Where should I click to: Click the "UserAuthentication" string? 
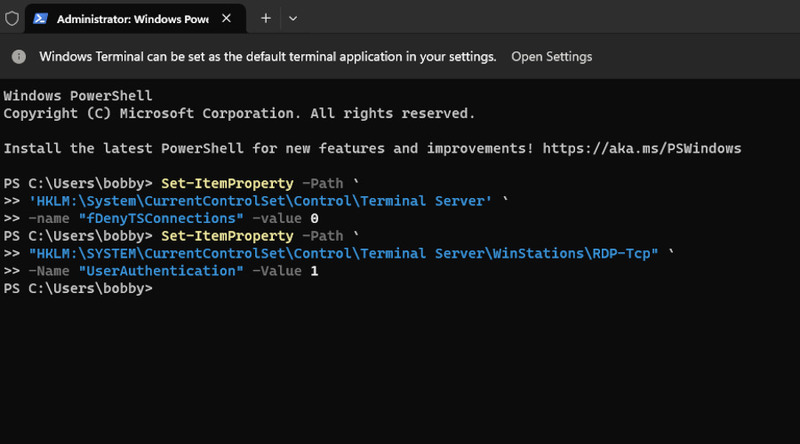click(163, 271)
